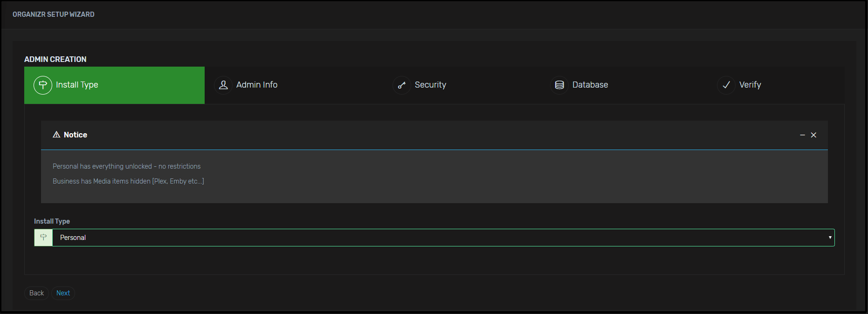Collapse the Notice panel with the minus

802,135
